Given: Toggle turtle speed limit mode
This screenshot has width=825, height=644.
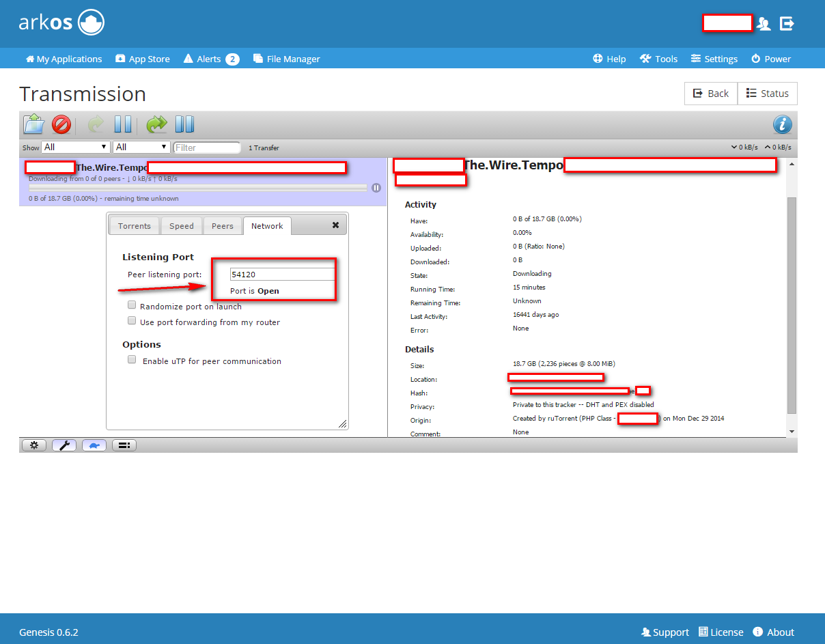Looking at the screenshot, I should pos(94,445).
